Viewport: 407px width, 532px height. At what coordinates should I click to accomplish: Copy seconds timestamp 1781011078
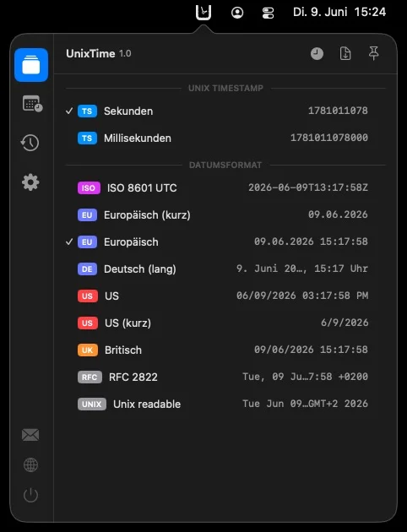[x=338, y=111]
